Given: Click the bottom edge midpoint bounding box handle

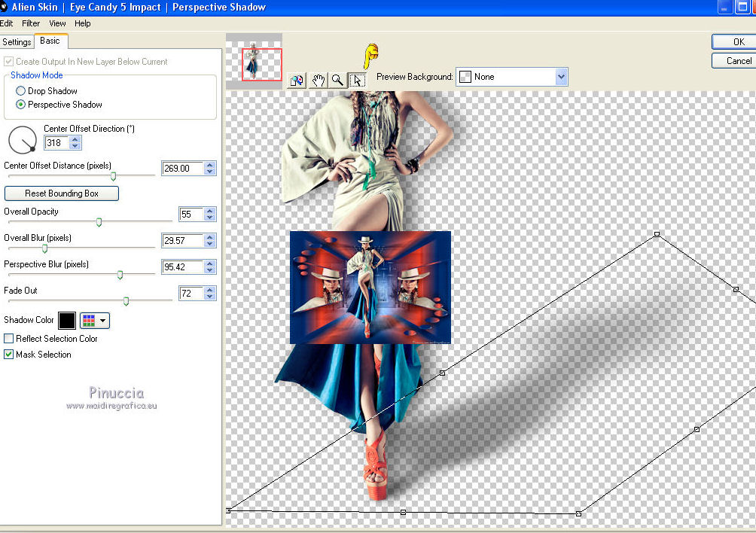Looking at the screenshot, I should (x=403, y=512).
